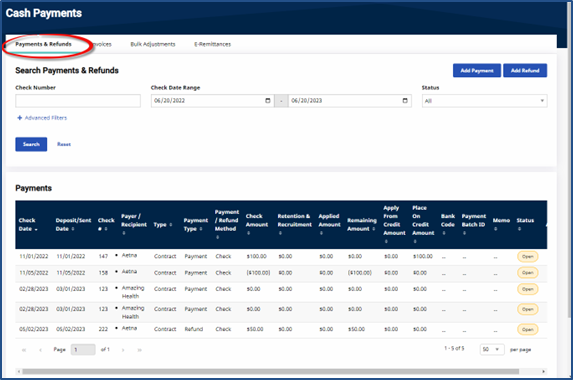Click the Refund payment type cell
Screen dimensions: 573x380
pos(194,329)
